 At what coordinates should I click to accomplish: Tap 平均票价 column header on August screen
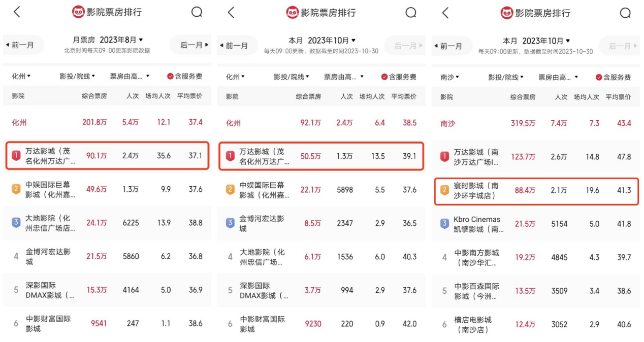coord(189,96)
